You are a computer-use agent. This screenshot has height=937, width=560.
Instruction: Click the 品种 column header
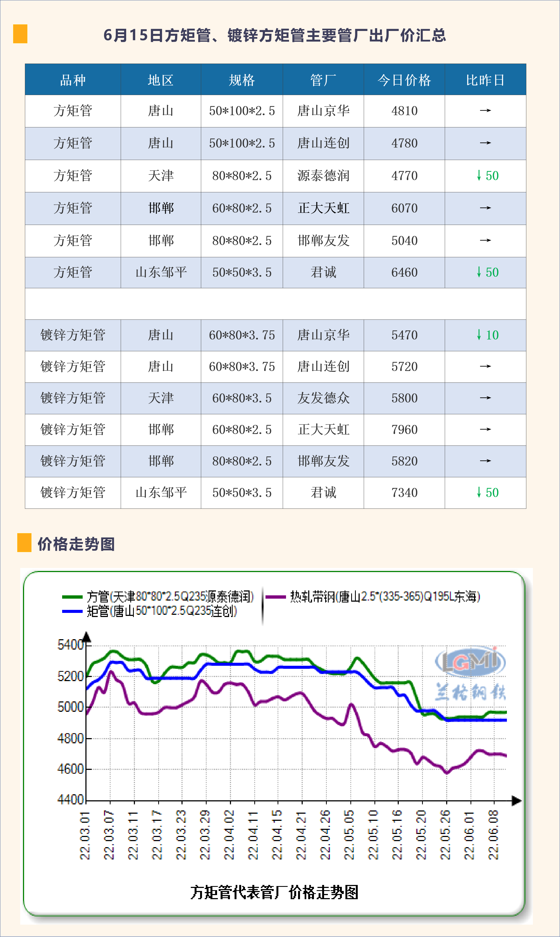(x=73, y=80)
